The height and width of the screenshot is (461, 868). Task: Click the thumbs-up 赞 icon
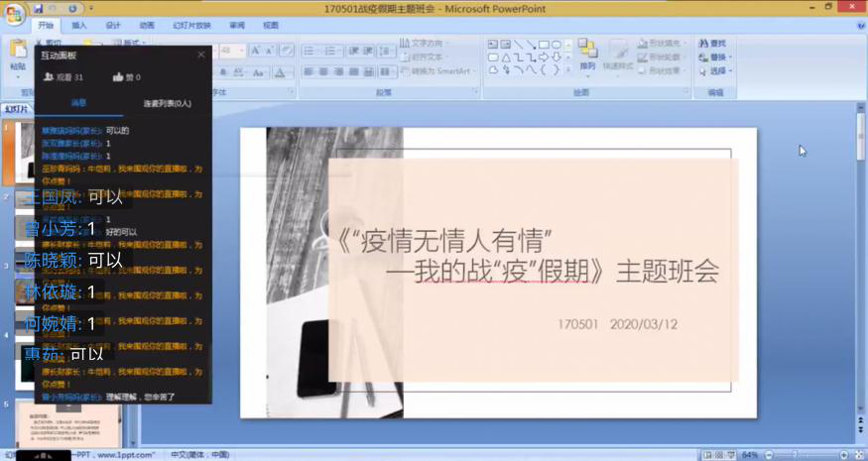tap(119, 76)
